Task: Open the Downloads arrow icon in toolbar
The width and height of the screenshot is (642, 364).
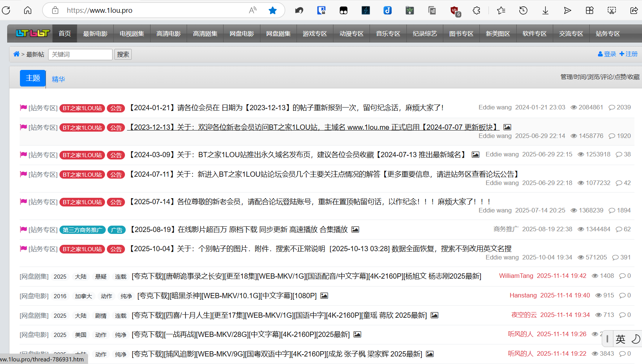Action: click(x=545, y=11)
